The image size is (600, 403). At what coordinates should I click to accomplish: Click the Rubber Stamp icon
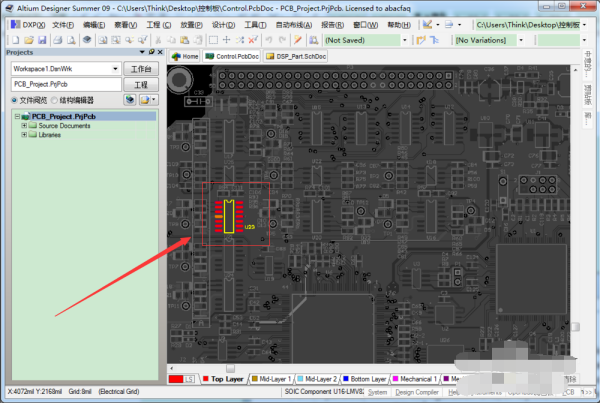(x=198, y=40)
